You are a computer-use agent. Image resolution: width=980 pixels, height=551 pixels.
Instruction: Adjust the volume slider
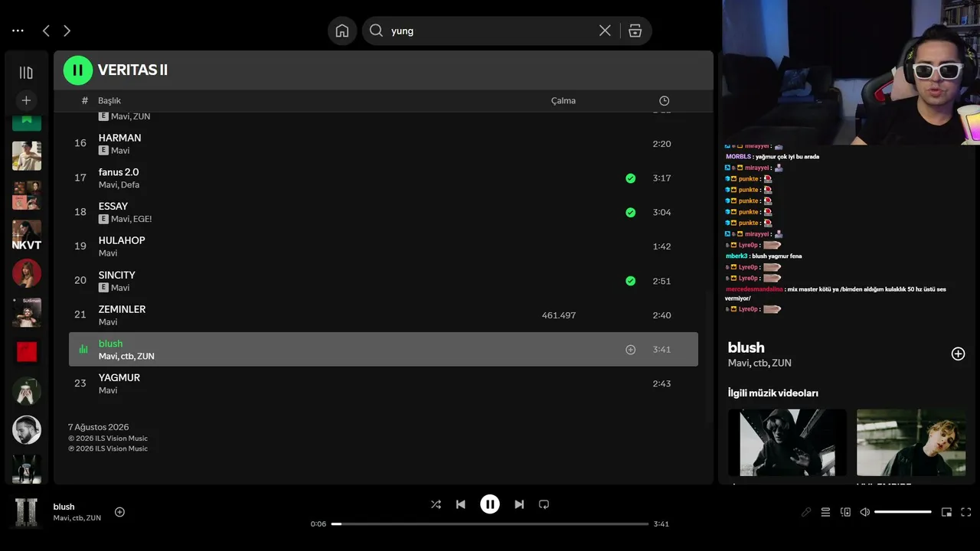(903, 512)
